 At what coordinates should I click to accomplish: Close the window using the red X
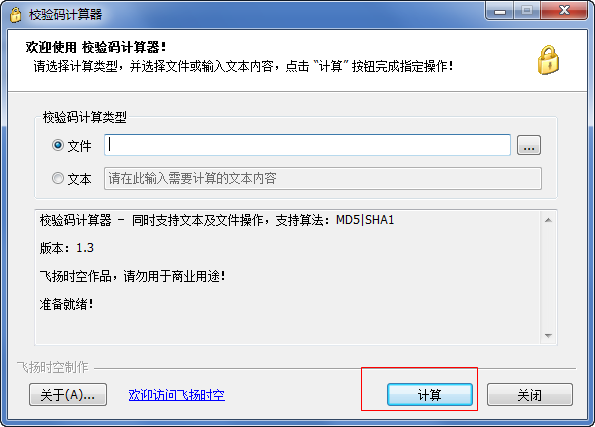tap(564, 11)
